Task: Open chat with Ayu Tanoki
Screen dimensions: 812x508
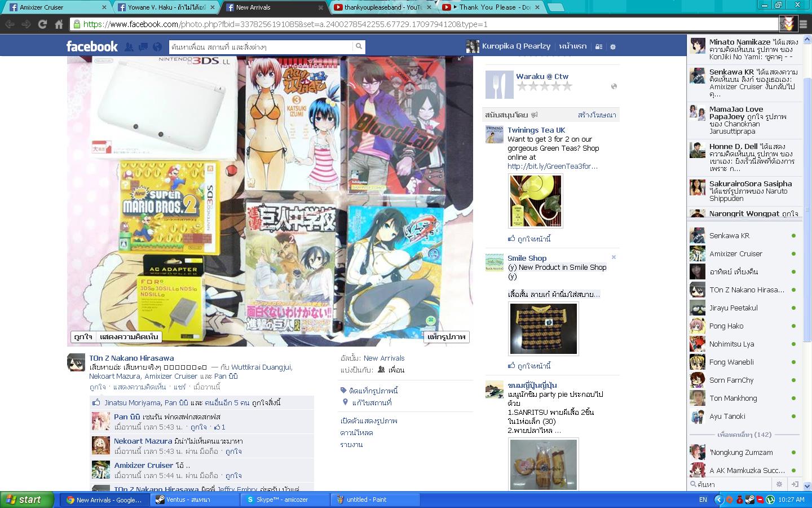Action: [743, 416]
